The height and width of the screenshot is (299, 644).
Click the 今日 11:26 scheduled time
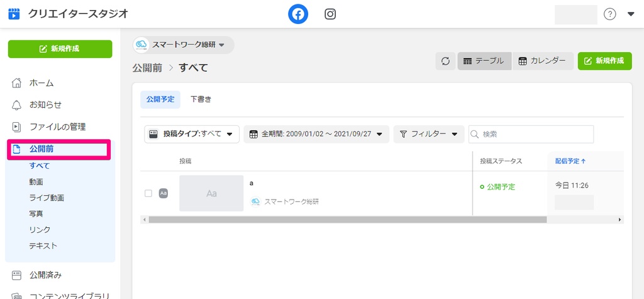click(x=572, y=186)
